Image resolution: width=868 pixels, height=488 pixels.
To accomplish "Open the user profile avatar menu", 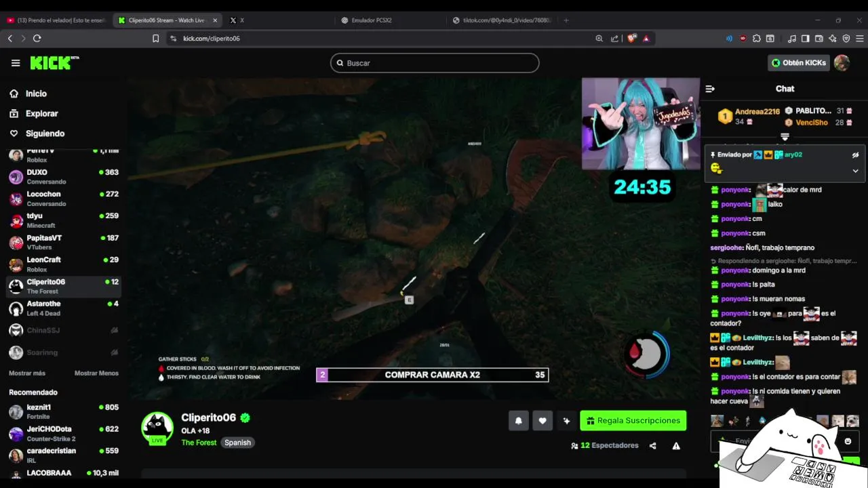I will point(842,63).
